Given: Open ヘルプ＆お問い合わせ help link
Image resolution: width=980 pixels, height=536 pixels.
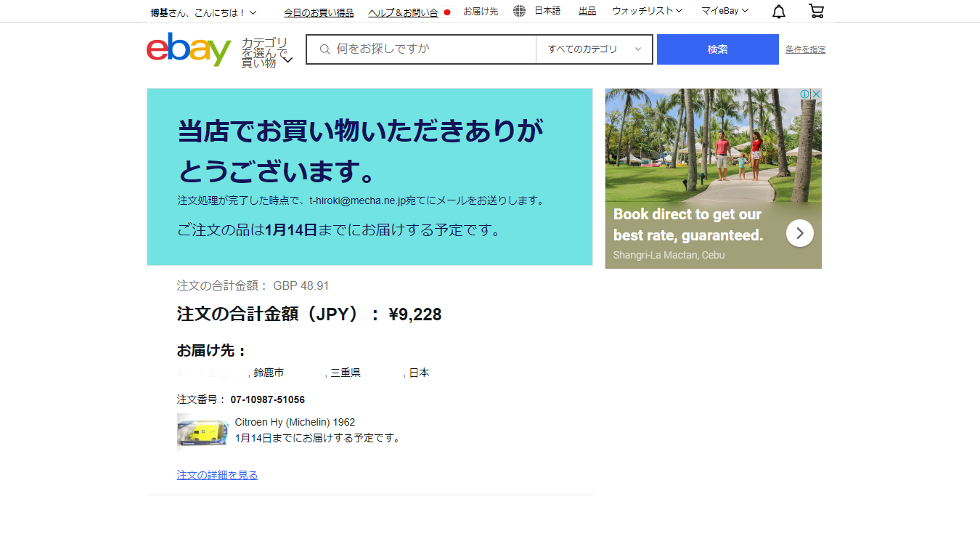Looking at the screenshot, I should [x=403, y=12].
